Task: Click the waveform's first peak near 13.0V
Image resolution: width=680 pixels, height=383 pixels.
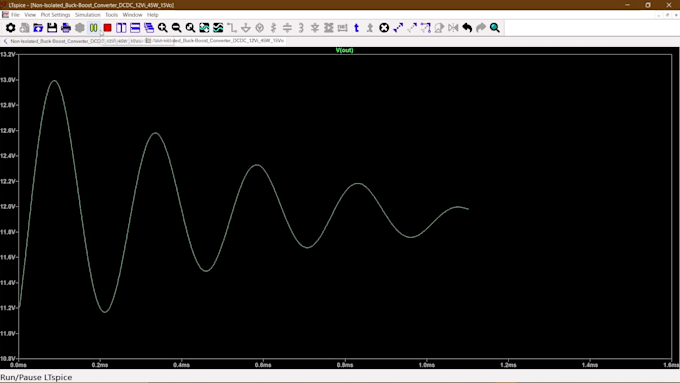Action: [x=54, y=81]
